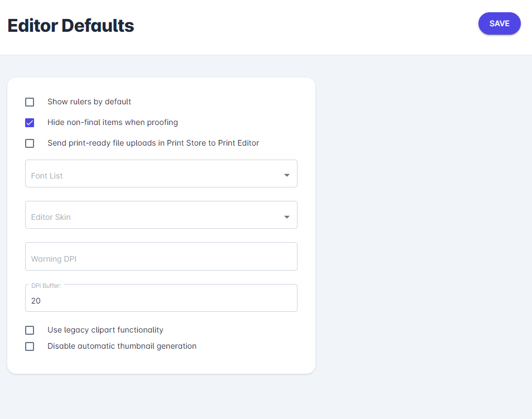Click the Editor Skin dropdown arrow icon
This screenshot has height=419, width=532.
[x=287, y=217]
